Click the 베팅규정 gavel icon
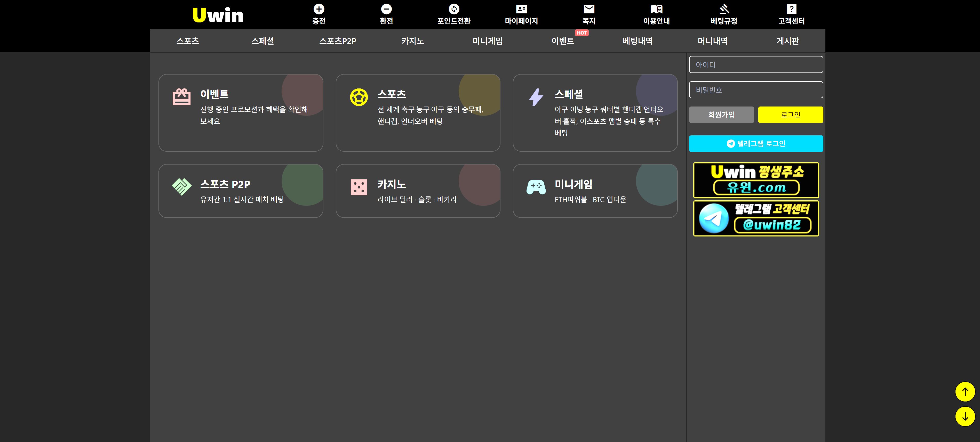This screenshot has width=980, height=442. (x=724, y=9)
